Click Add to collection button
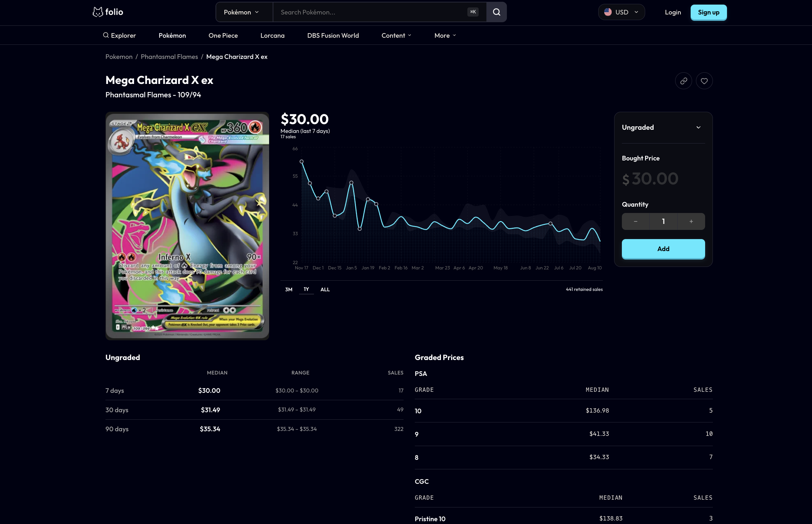The image size is (812, 524). point(663,249)
